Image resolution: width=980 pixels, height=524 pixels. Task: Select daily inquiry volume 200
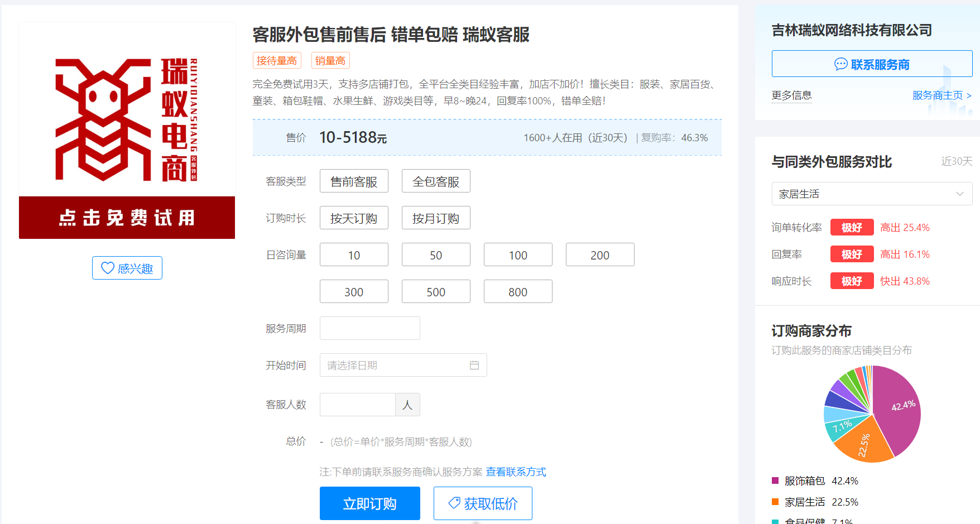tap(600, 255)
